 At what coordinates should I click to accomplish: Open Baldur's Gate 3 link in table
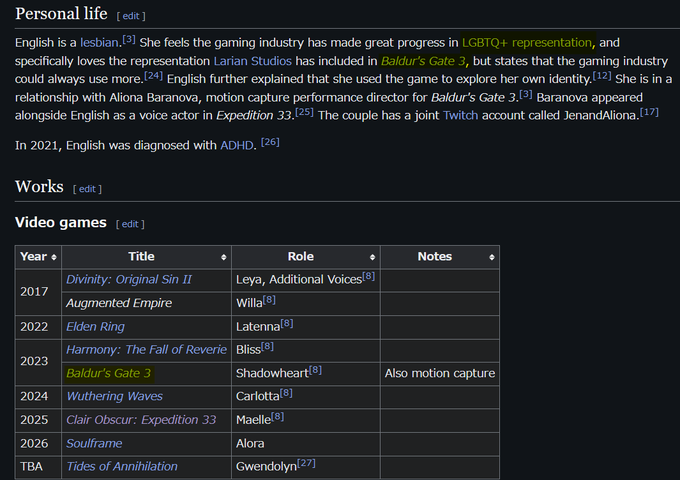[x=108, y=373]
